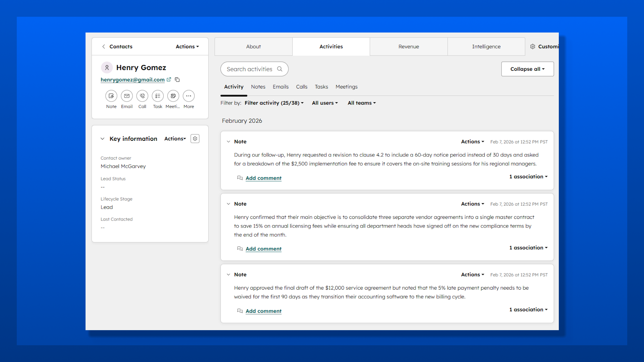Click the search magnifier icon
644x362 pixels.
click(280, 69)
